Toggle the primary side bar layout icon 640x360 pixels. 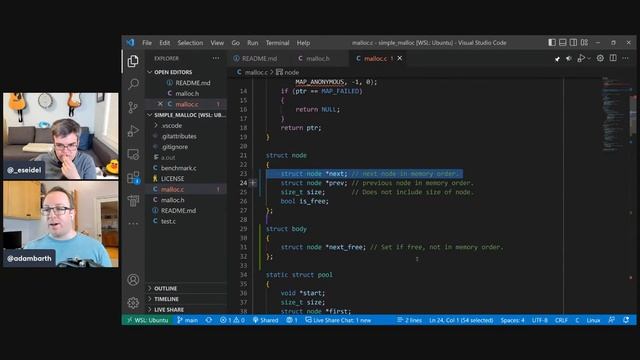552,42
